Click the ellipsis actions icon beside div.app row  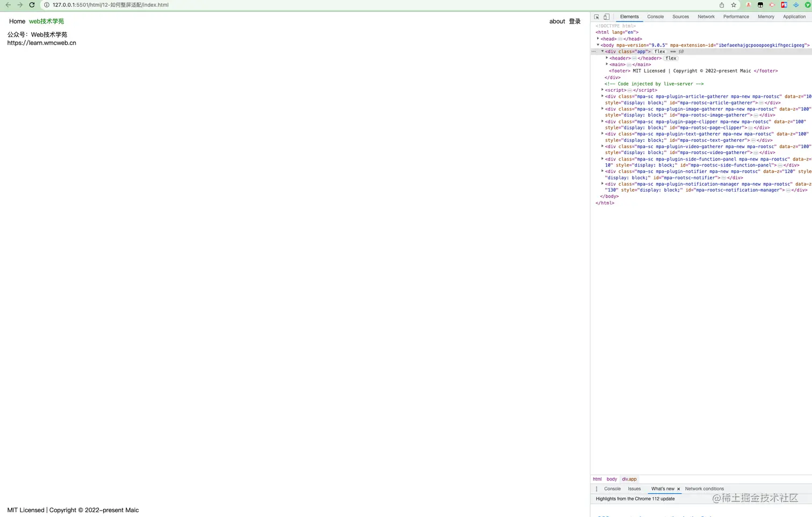pos(593,52)
